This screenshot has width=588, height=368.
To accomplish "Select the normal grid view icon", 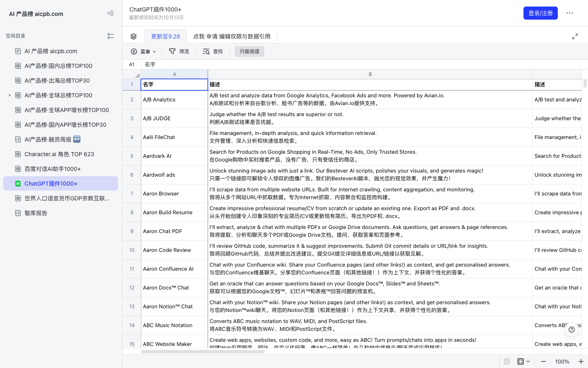I will (507, 361).
